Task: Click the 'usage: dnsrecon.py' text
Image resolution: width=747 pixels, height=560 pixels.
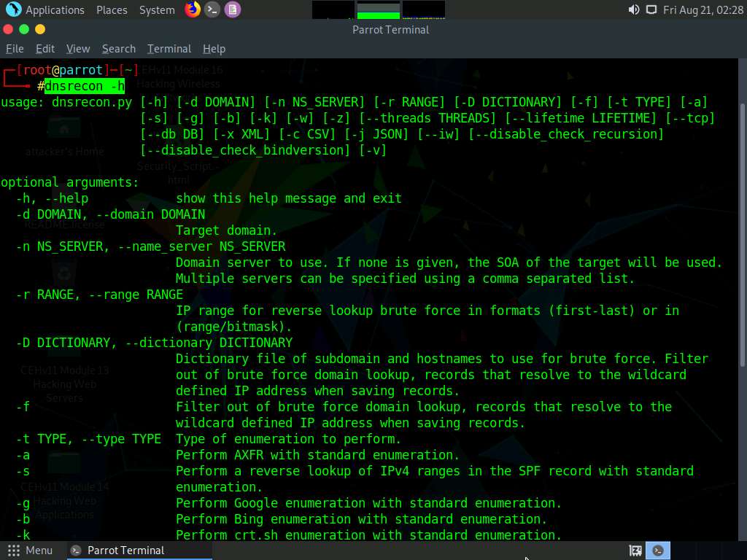Action: point(66,102)
